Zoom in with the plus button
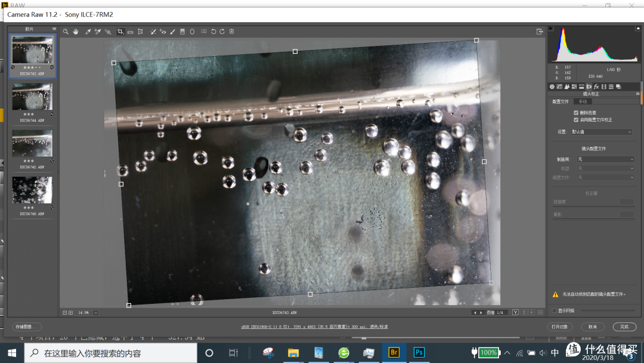 [x=70, y=313]
